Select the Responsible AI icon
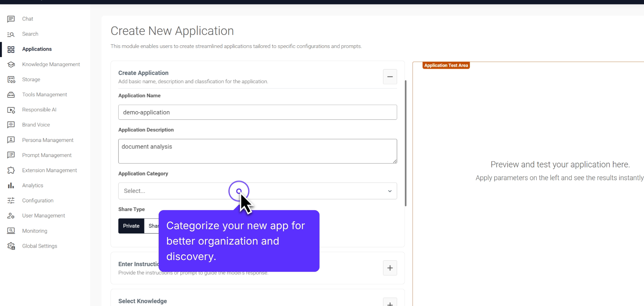The height and width of the screenshot is (306, 644). point(11,110)
